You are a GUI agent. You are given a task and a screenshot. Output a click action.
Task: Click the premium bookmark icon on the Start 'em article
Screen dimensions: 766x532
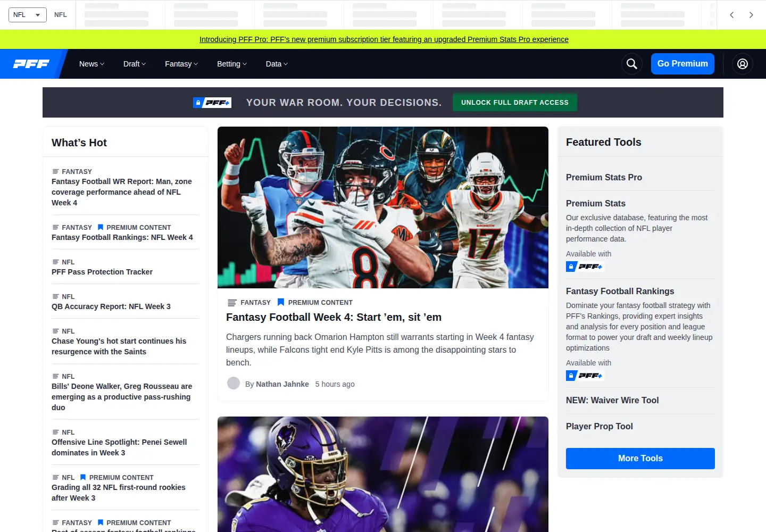click(x=281, y=302)
